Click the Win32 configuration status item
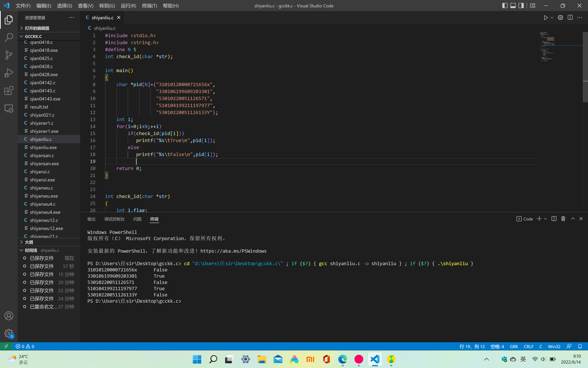Image resolution: width=588 pixels, height=368 pixels. click(554, 346)
